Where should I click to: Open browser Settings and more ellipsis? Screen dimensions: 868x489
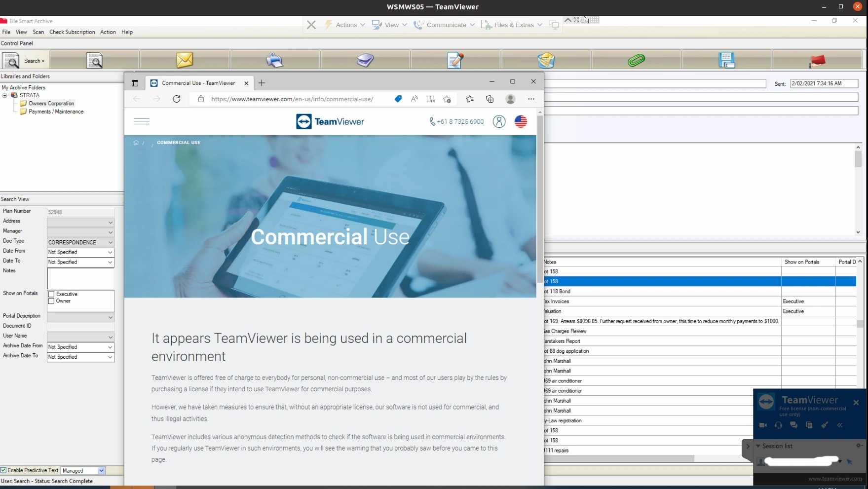(x=531, y=99)
